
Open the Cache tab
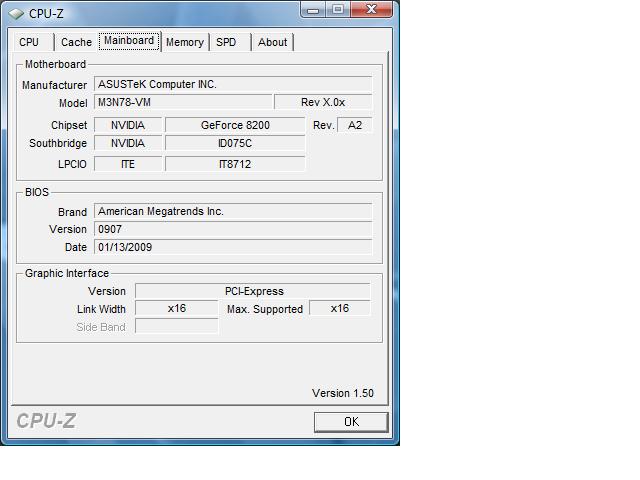76,42
